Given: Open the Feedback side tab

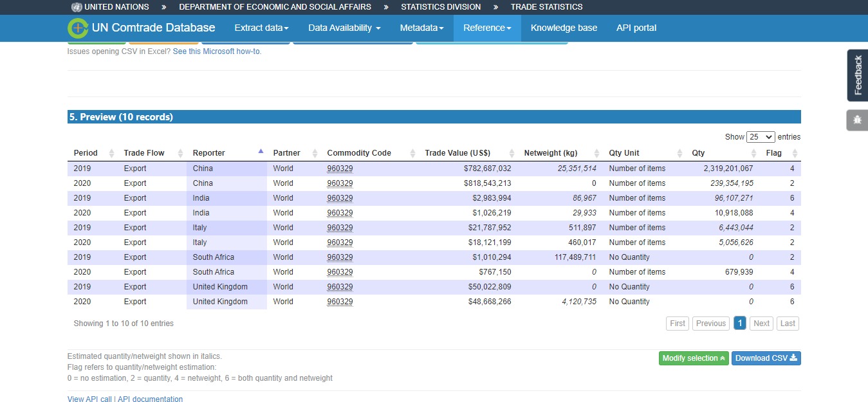Looking at the screenshot, I should tap(857, 75).
